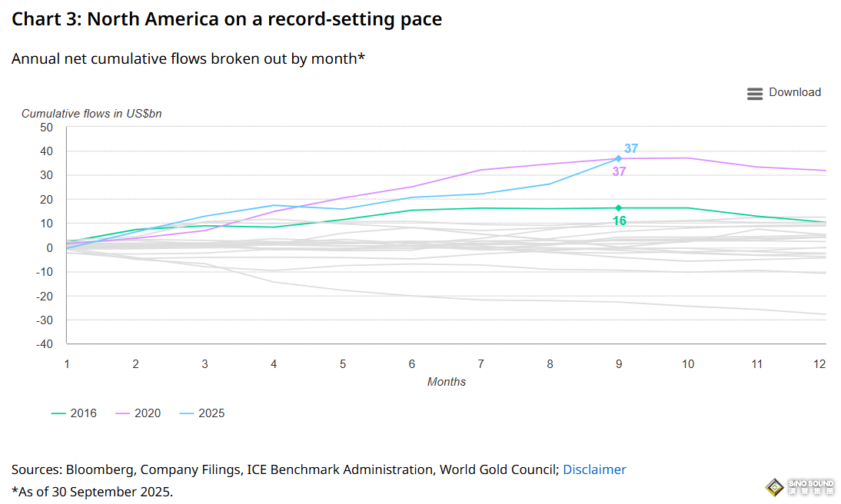Click the Sino Sound logo icon
This screenshot has width=841, height=504.
point(774,487)
